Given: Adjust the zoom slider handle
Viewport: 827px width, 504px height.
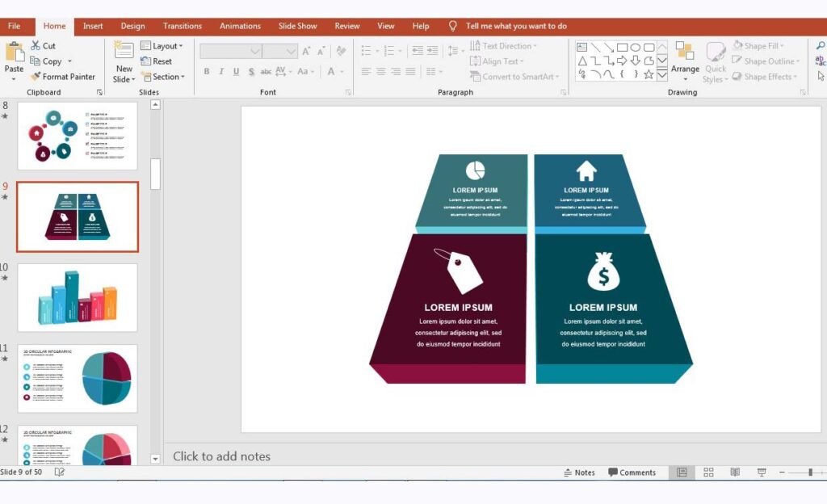Looking at the screenshot, I should (x=810, y=472).
